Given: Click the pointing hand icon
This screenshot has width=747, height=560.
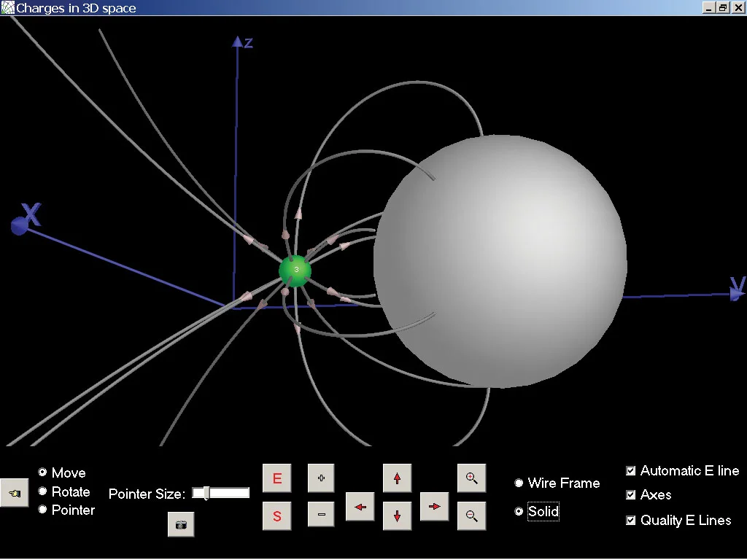Looking at the screenshot, I should [x=15, y=492].
